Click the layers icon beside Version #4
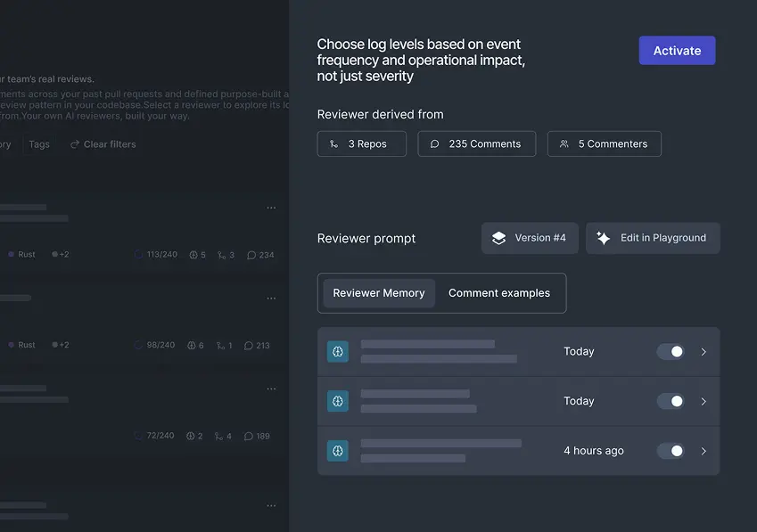The width and height of the screenshot is (757, 532). click(498, 238)
